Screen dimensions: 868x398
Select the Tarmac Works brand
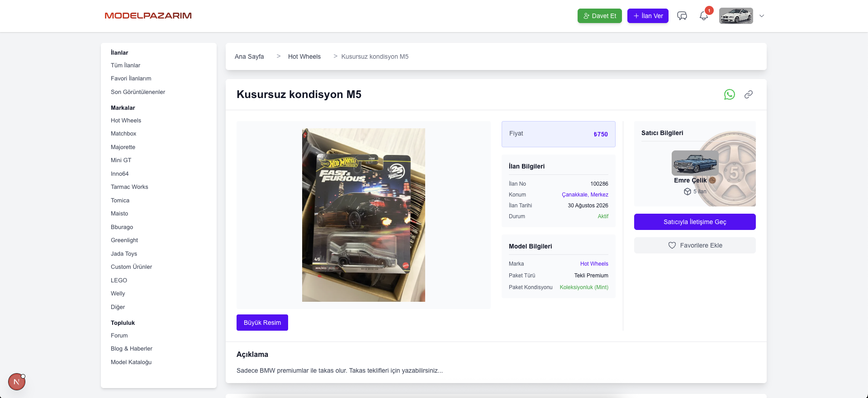click(129, 187)
